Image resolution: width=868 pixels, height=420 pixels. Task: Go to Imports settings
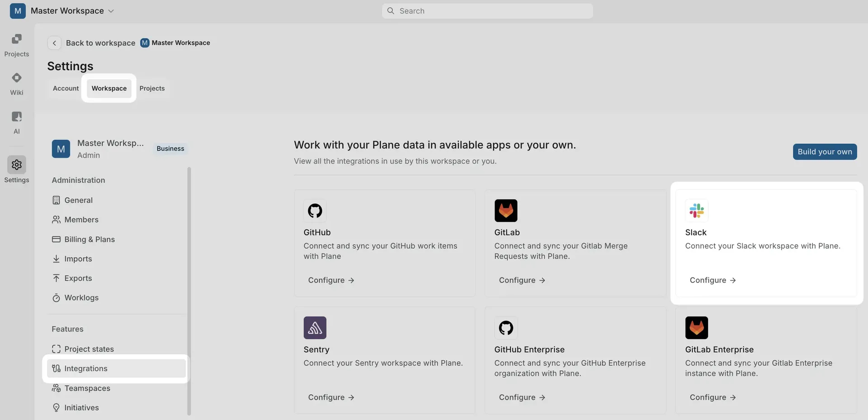[x=117, y=259]
